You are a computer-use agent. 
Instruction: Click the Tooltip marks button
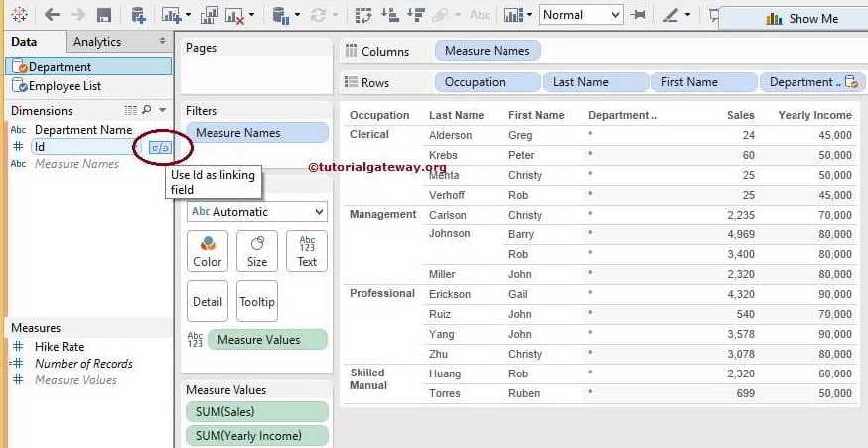(x=257, y=301)
